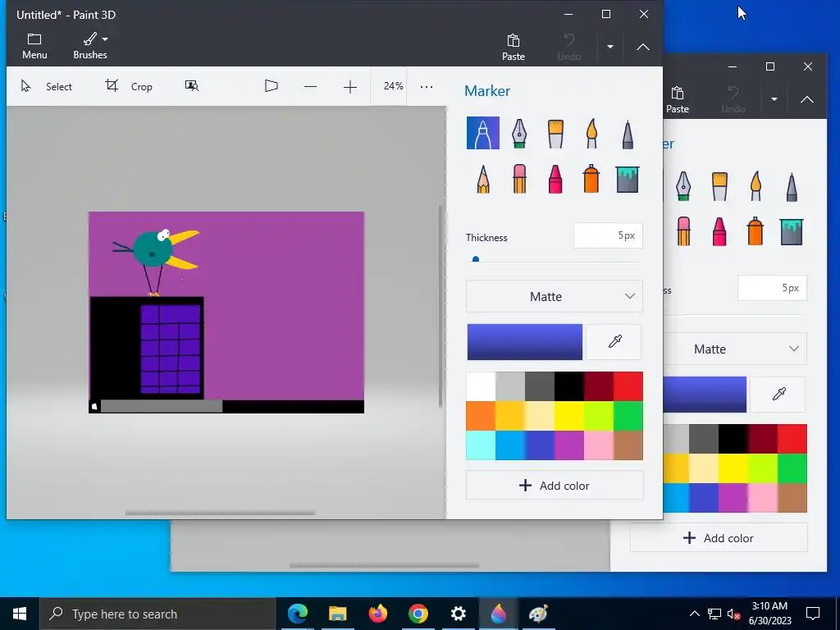Click the taskbar search box
The width and height of the screenshot is (840, 630).
coord(157,614)
